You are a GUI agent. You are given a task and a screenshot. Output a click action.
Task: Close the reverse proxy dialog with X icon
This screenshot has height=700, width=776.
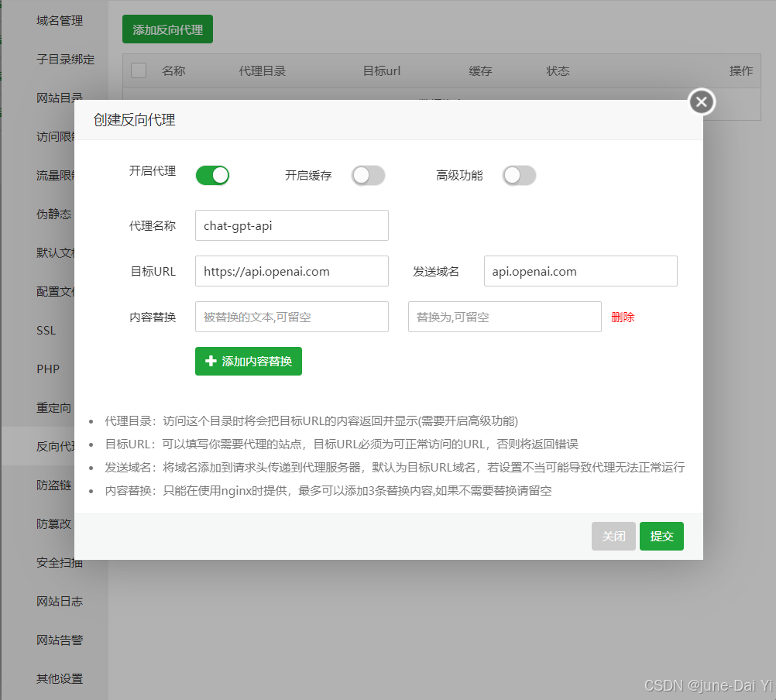[x=702, y=102]
